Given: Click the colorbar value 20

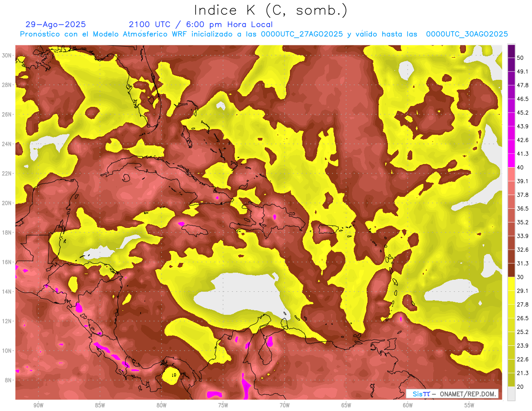Looking at the screenshot, I should click(x=521, y=387).
